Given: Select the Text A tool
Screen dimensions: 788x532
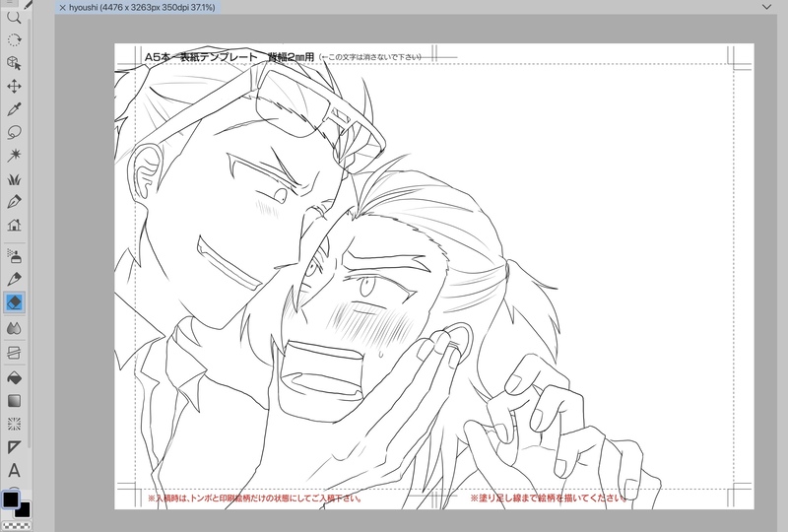Looking at the screenshot, I should tap(14, 471).
